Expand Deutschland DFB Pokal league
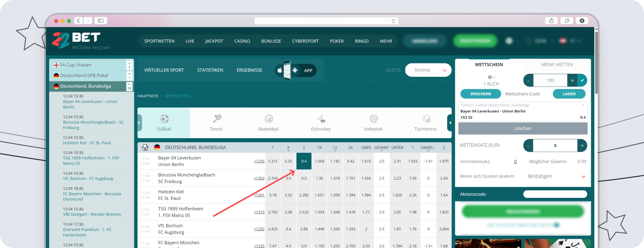Image resolution: width=644 pixels, height=248 pixels. [129, 73]
